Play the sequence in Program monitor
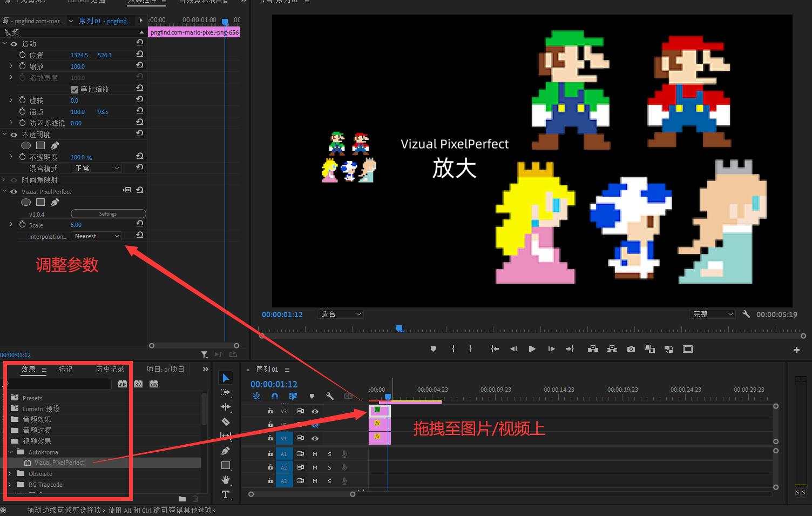The height and width of the screenshot is (516, 812). click(x=532, y=349)
